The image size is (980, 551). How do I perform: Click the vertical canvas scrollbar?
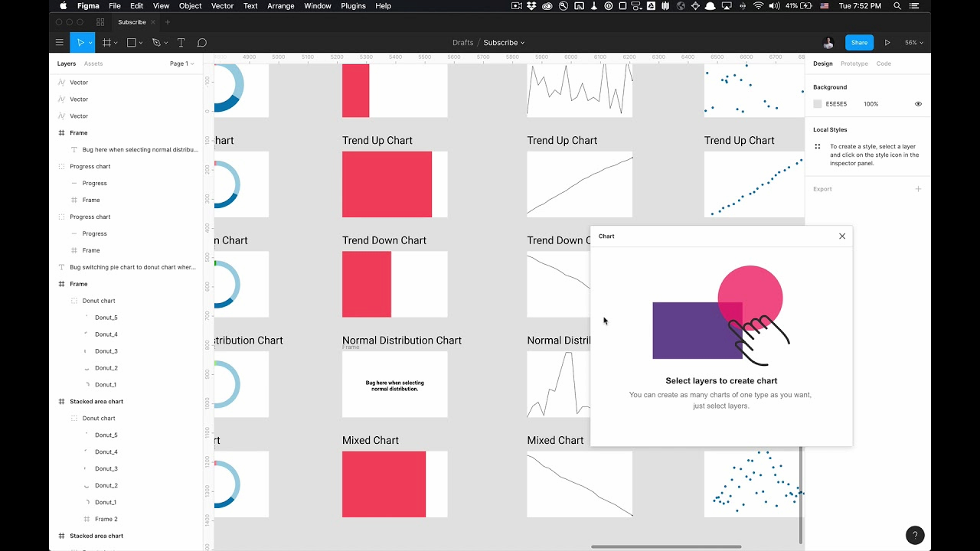click(x=802, y=494)
